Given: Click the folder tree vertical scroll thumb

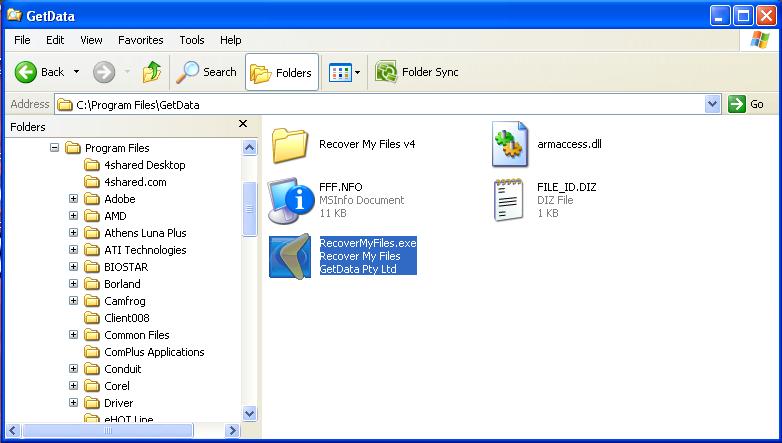Looking at the screenshot, I should coord(249,209).
